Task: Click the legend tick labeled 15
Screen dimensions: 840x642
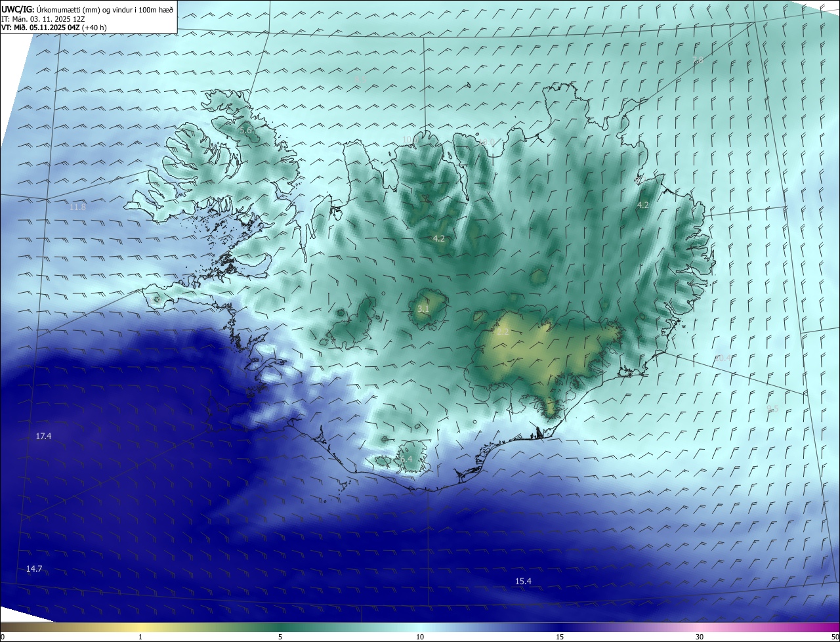Action: click(x=560, y=637)
